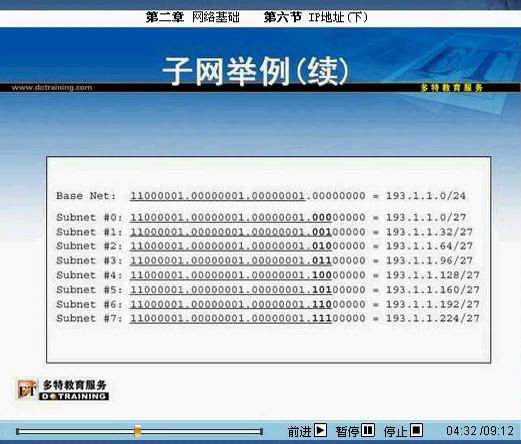Click the 前进 play button

320,430
